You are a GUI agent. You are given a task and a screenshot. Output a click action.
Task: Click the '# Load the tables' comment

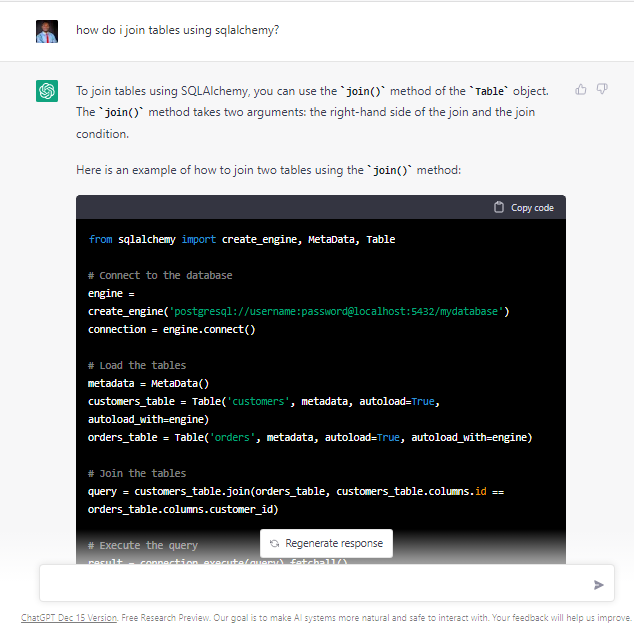coord(137,365)
